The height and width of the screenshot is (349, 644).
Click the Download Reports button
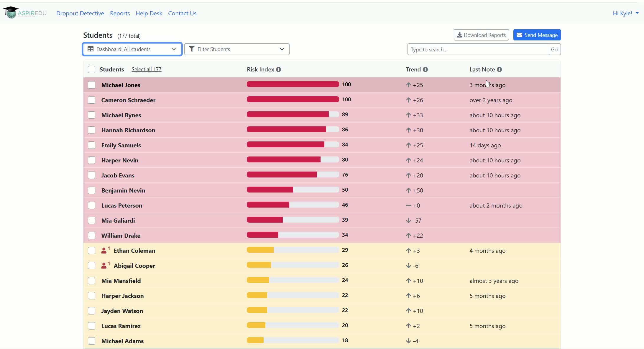pyautogui.click(x=481, y=35)
